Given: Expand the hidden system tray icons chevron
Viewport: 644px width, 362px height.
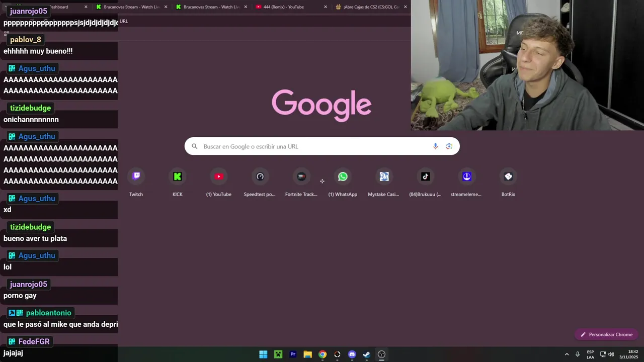Looking at the screenshot, I should pyautogui.click(x=567, y=354).
